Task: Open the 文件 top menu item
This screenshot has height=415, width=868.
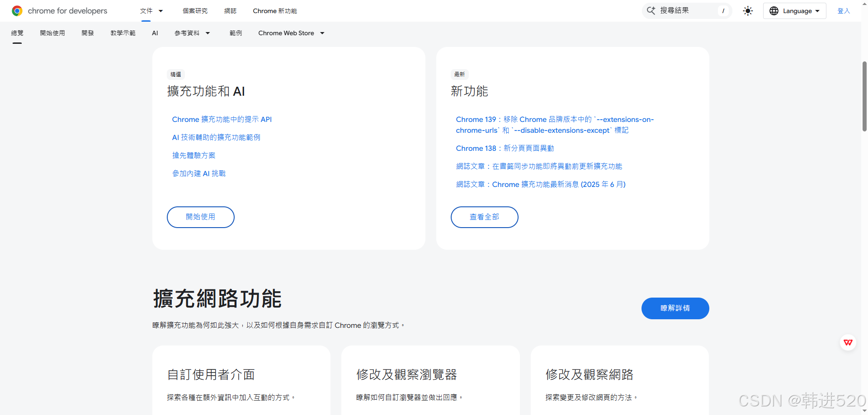Action: coord(146,11)
